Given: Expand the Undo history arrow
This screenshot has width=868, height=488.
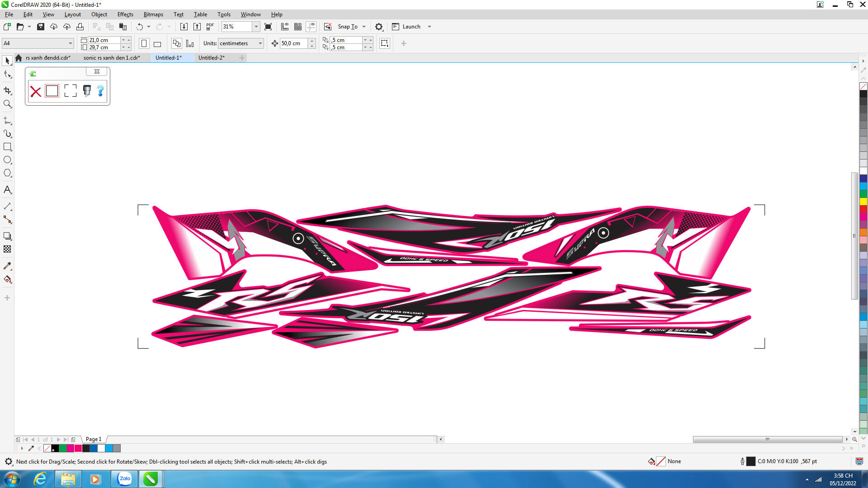Looking at the screenshot, I should coord(149,27).
